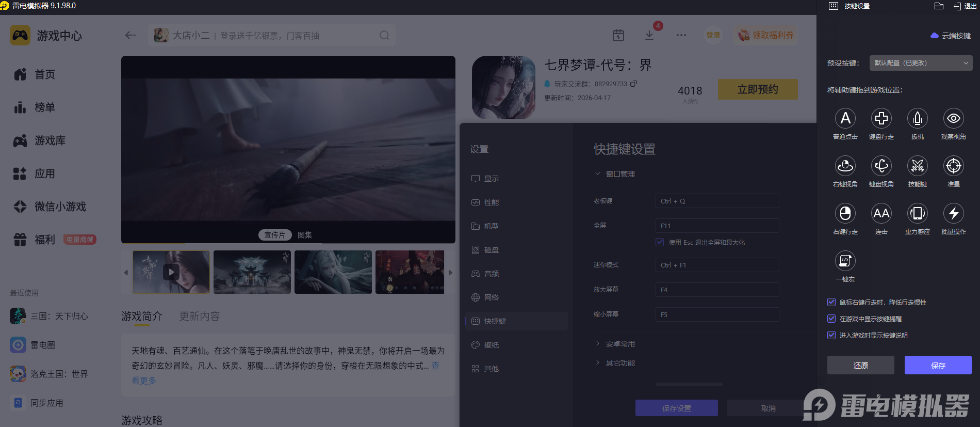
Task: Show next screenshots with right arrow
Action: click(x=450, y=272)
